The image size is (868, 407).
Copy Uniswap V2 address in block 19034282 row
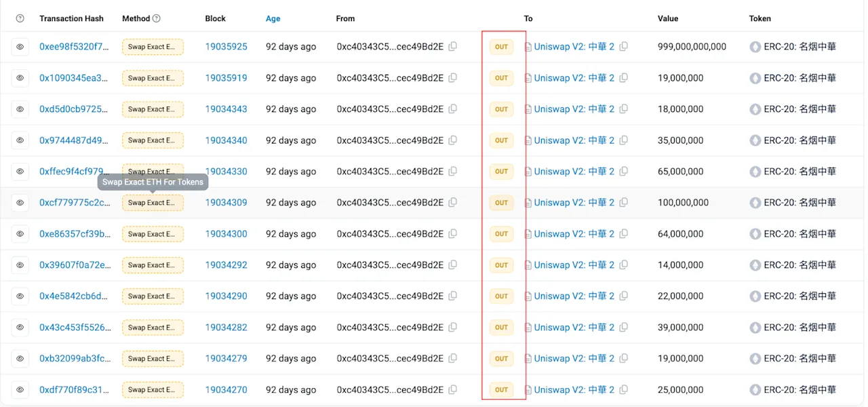coord(623,328)
